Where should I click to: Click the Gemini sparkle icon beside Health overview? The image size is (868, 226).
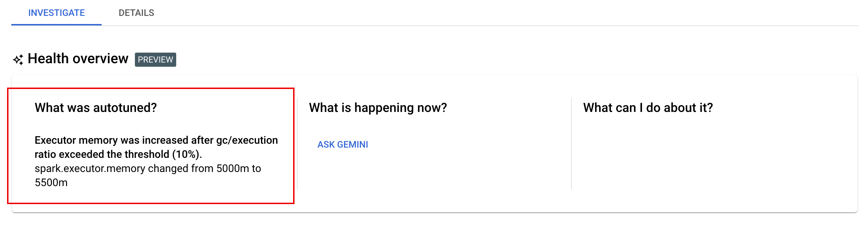tap(18, 59)
